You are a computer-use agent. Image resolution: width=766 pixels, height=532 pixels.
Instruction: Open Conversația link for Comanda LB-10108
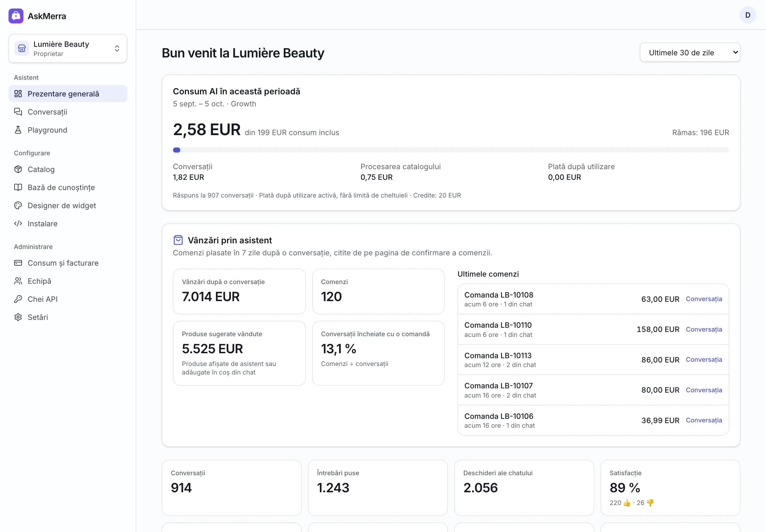pyautogui.click(x=704, y=299)
